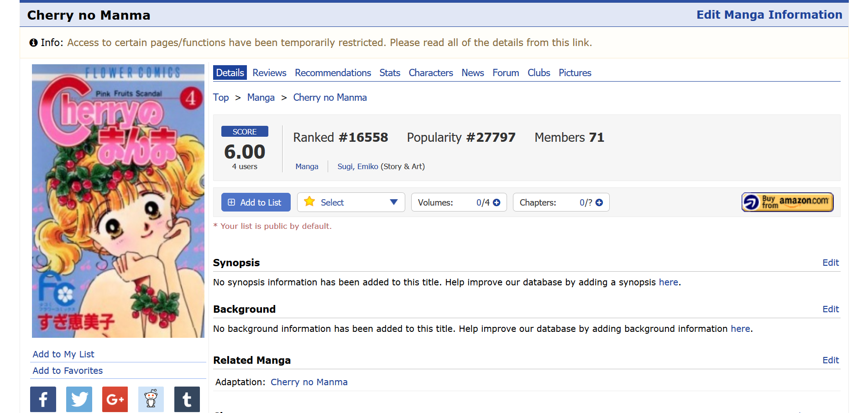The image size is (868, 413).
Task: Open Cherry no Manma adaptation link
Action: tap(309, 382)
